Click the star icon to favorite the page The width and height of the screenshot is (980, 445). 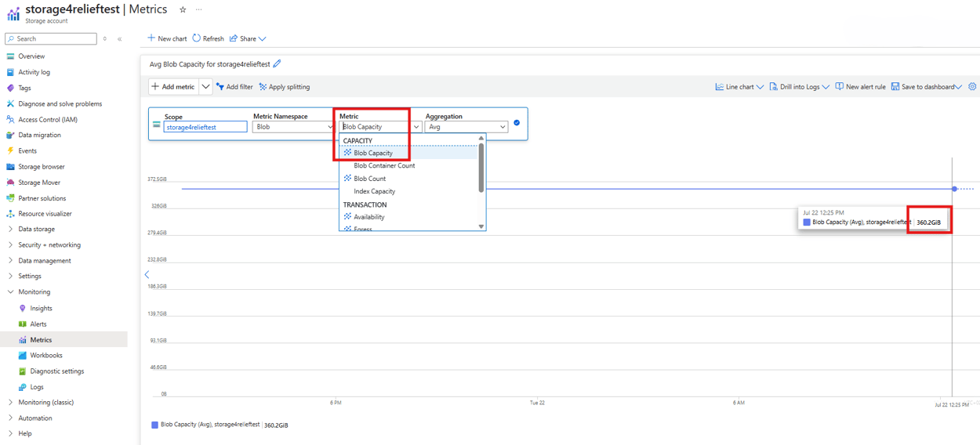(x=183, y=10)
